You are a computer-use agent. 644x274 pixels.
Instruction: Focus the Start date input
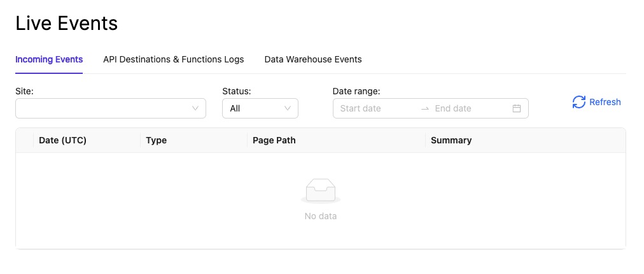(375, 108)
